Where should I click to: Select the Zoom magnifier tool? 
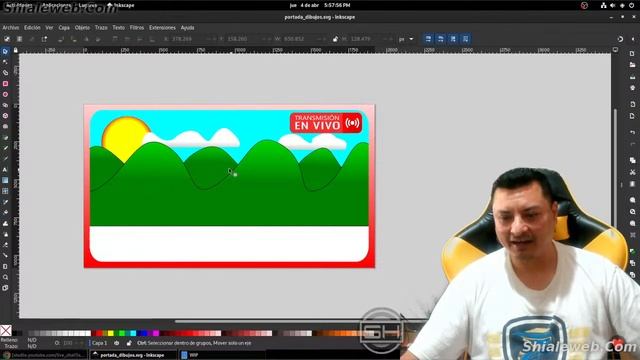(x=5, y=277)
